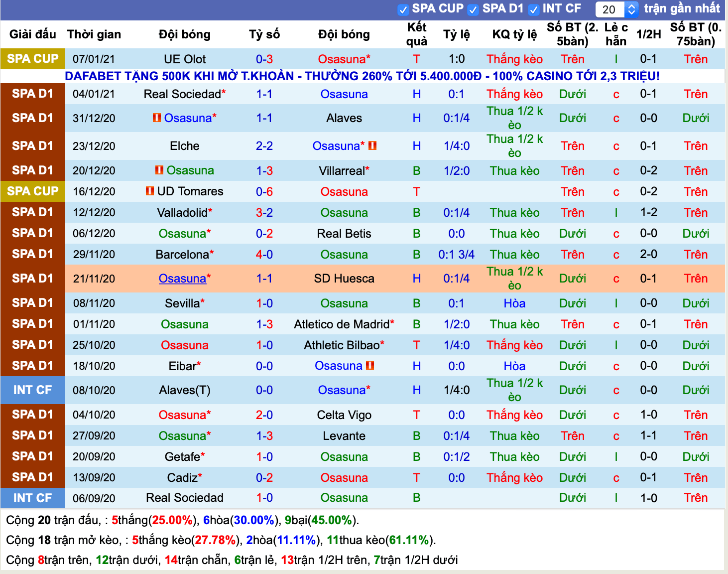The height and width of the screenshot is (574, 728).
Task: Click the INT CF label in 08/10/20 row
Action: pyautogui.click(x=33, y=390)
